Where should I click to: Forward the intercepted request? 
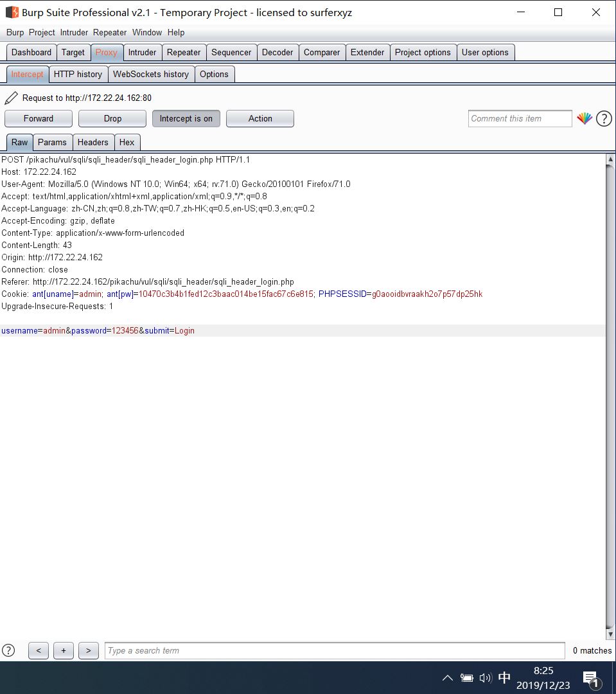39,119
